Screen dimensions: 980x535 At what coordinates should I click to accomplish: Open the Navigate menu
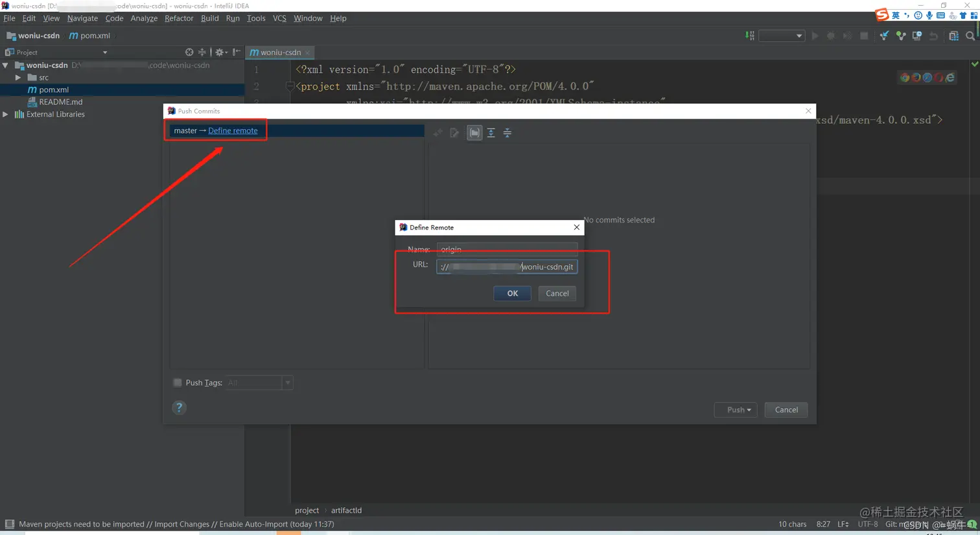pyautogui.click(x=82, y=18)
